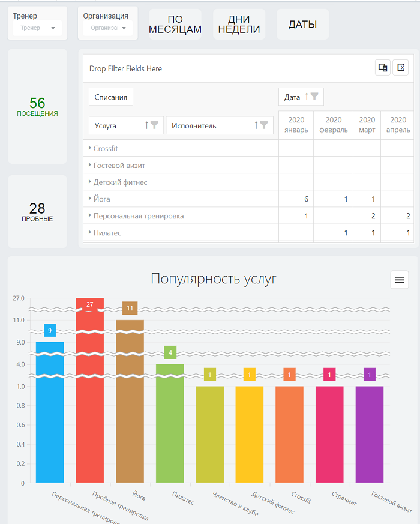Expand the Йога row
420x524 pixels.
click(89, 199)
